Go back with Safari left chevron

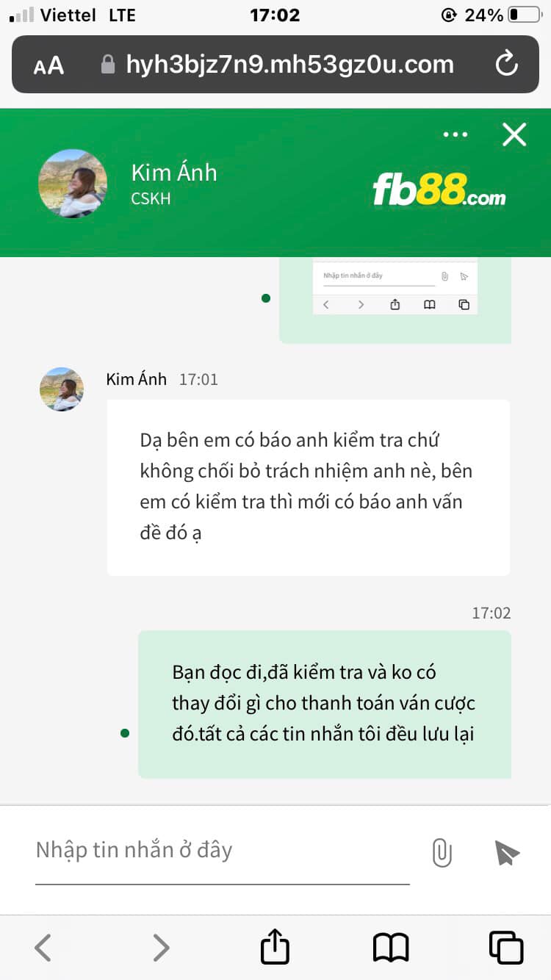(x=43, y=947)
